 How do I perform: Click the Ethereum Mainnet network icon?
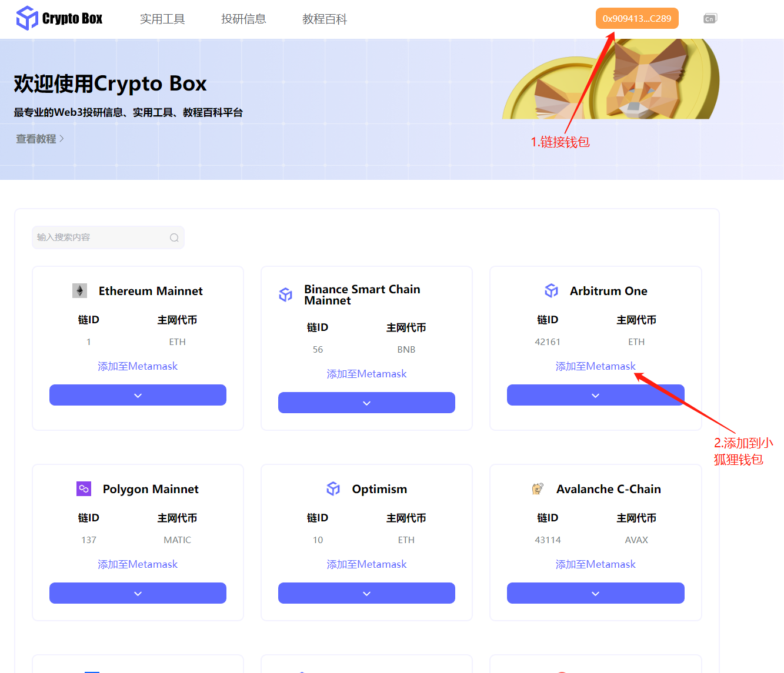click(79, 290)
